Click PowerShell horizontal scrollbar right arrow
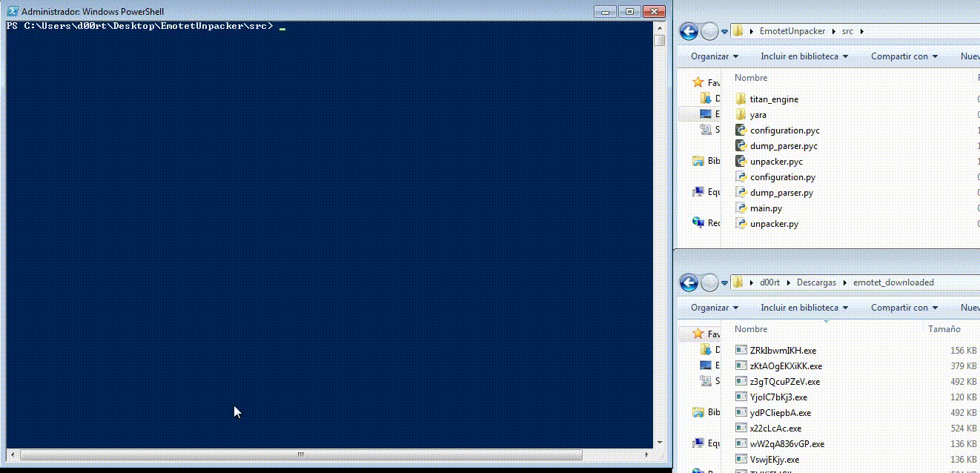Image resolution: width=980 pixels, height=473 pixels. pyautogui.click(x=647, y=454)
